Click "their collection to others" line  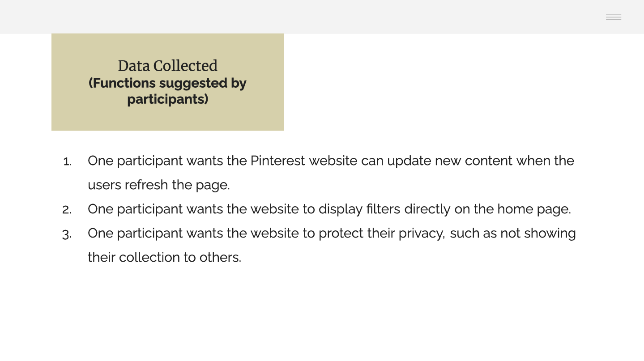click(165, 257)
